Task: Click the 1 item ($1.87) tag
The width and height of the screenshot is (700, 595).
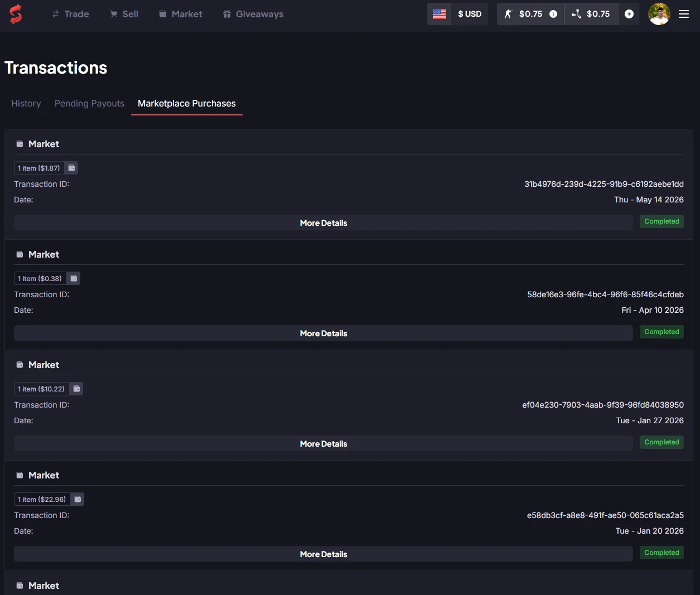Action: [39, 168]
